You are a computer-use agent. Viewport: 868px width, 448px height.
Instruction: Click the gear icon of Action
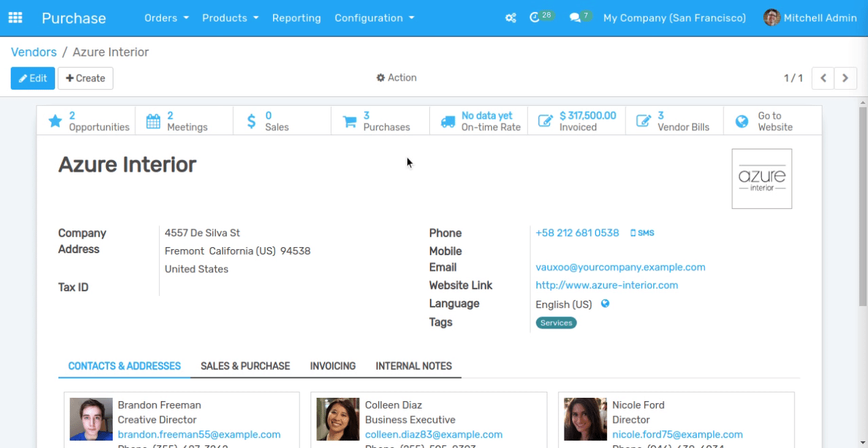tap(380, 78)
